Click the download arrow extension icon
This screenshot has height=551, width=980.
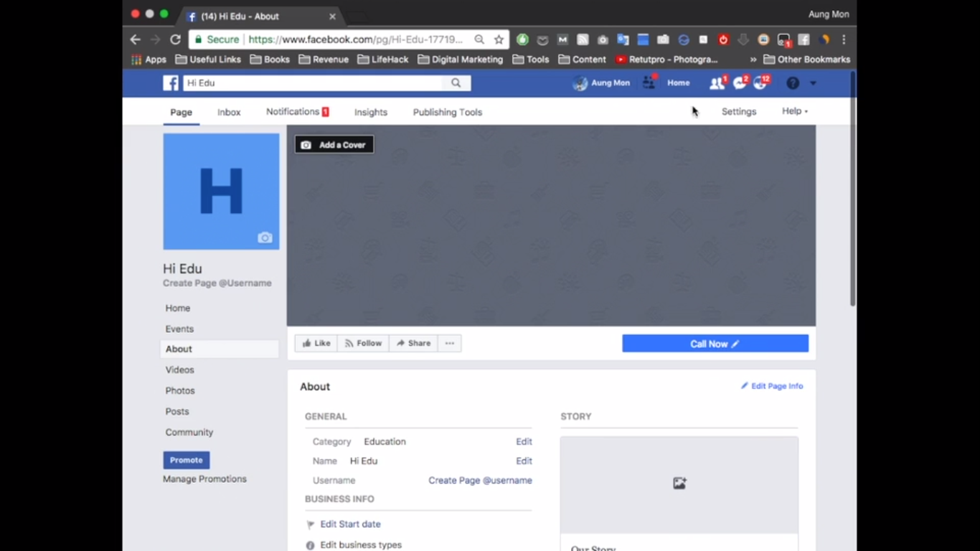743,39
